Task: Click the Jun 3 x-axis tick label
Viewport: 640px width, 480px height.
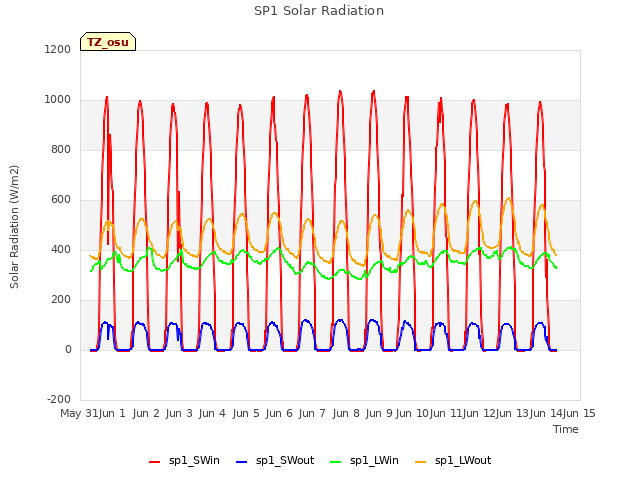Action: 179,413
